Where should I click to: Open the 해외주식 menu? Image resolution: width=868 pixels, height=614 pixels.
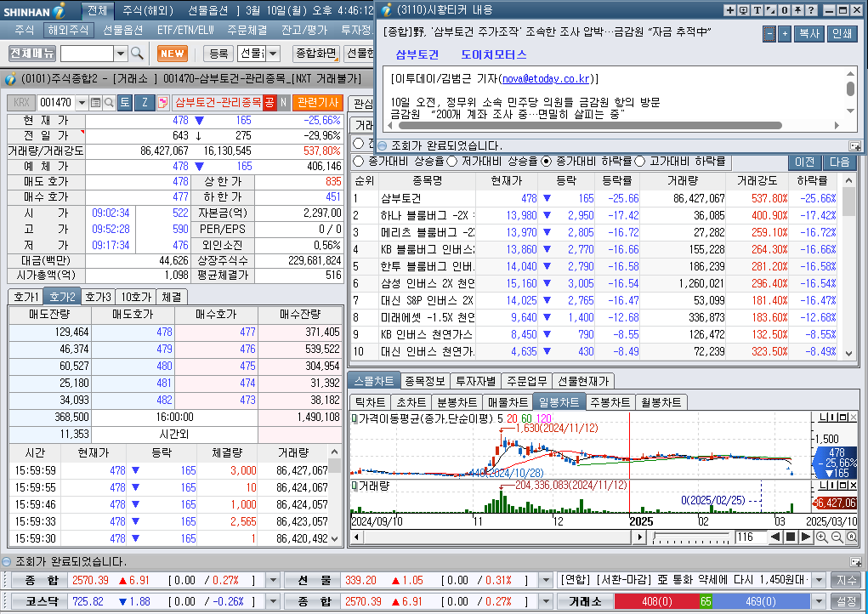pos(67,30)
